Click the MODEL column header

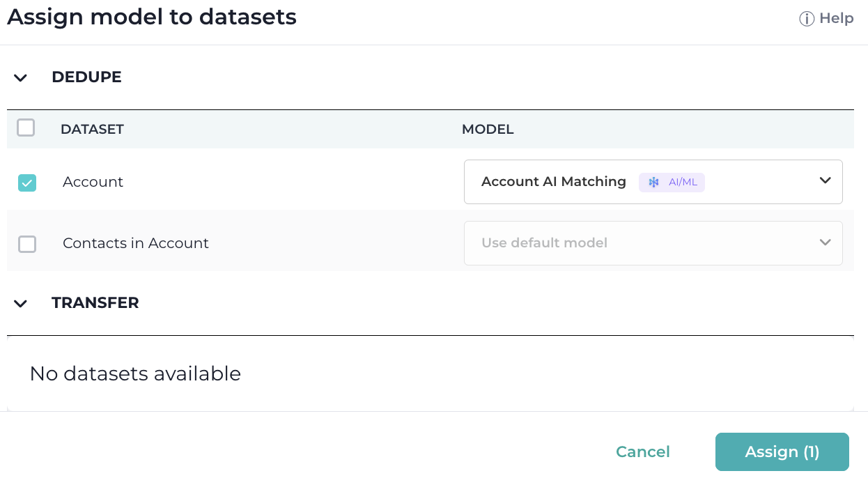[488, 129]
